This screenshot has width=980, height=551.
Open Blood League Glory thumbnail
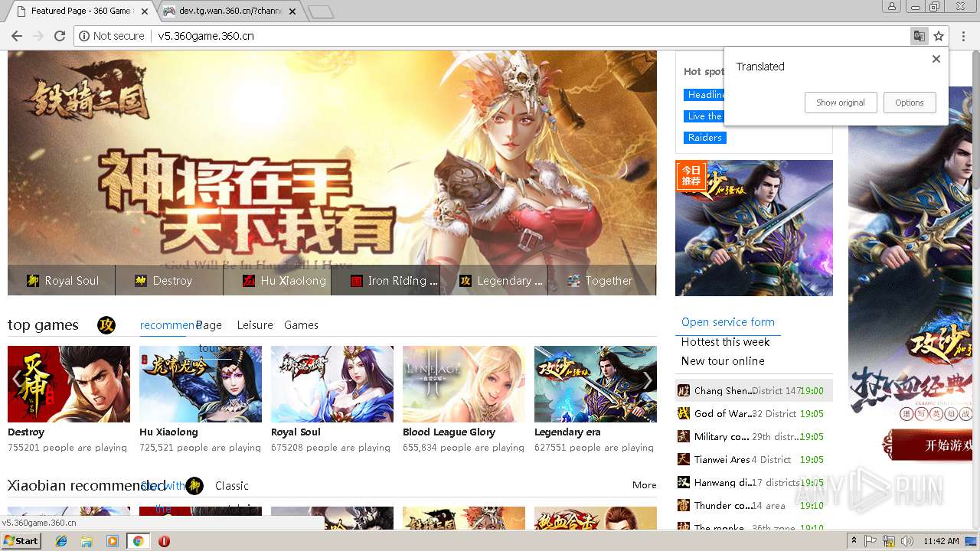pyautogui.click(x=464, y=384)
